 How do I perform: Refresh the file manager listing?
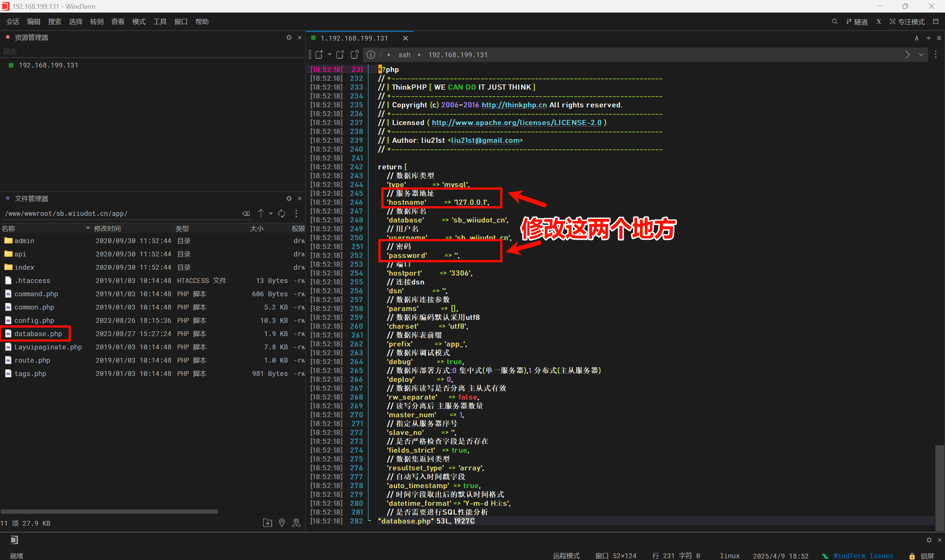pyautogui.click(x=282, y=214)
